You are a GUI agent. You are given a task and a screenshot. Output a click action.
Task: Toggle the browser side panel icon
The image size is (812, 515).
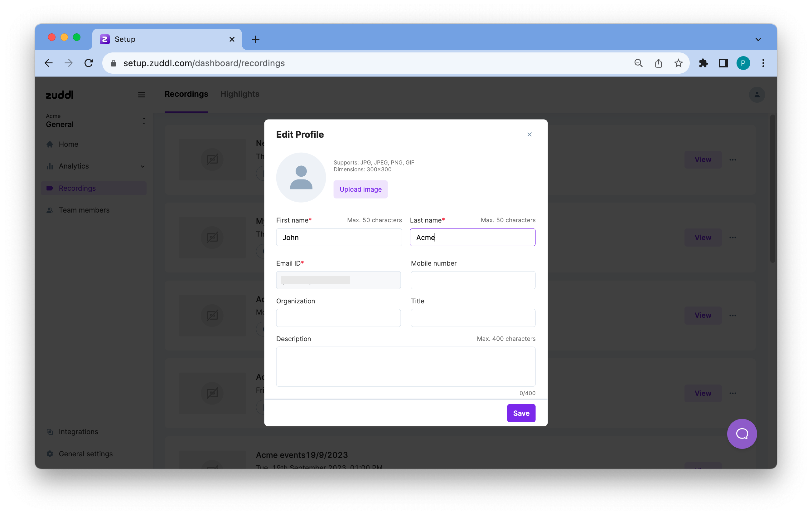tap(723, 63)
